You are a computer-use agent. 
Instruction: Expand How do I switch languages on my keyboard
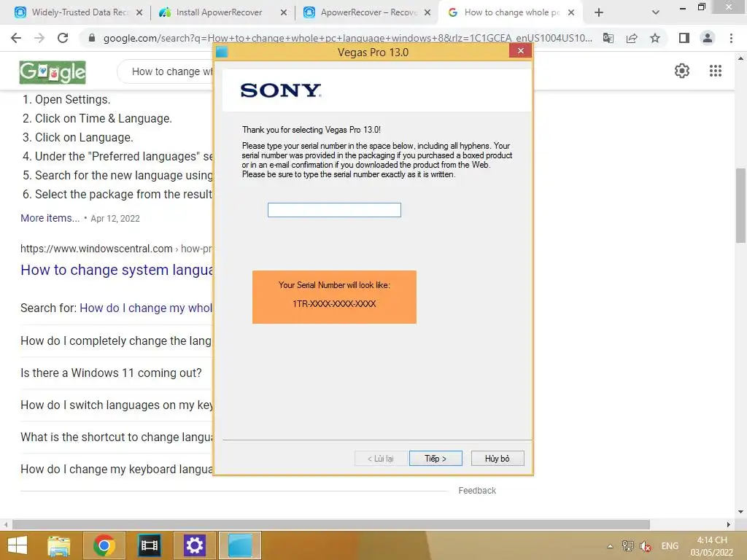pos(116,405)
